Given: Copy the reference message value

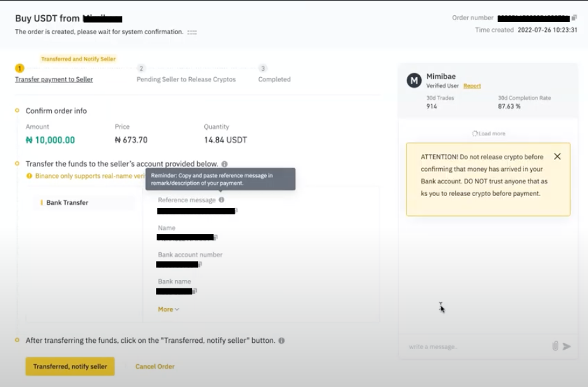Looking at the screenshot, I should [x=236, y=211].
